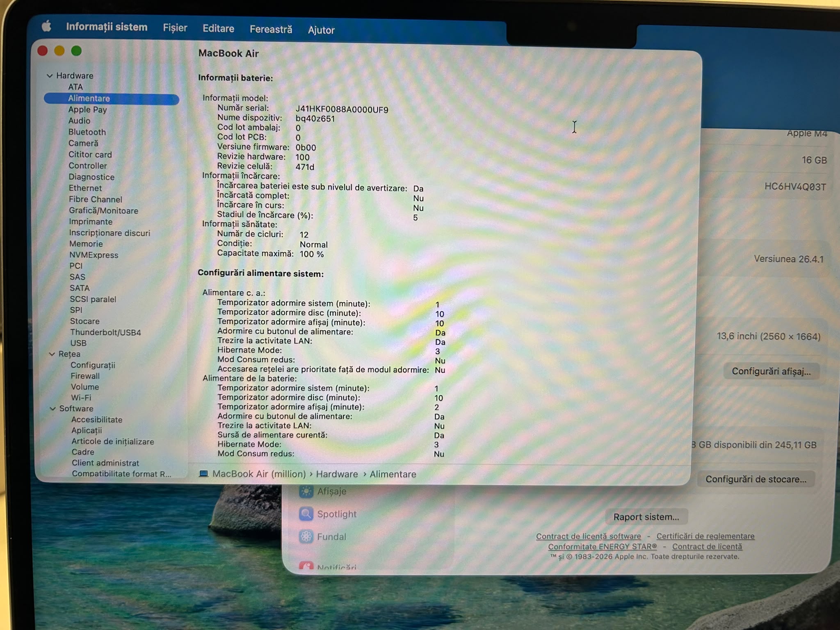The image size is (840, 630).
Task: Open Afișaje in System Settings sidebar
Action: [x=323, y=491]
